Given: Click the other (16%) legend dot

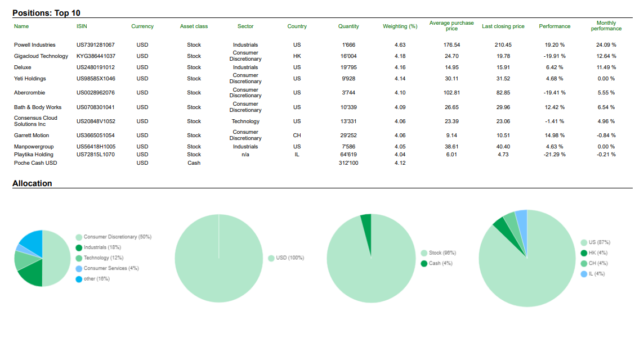Looking at the screenshot, I should [79, 279].
